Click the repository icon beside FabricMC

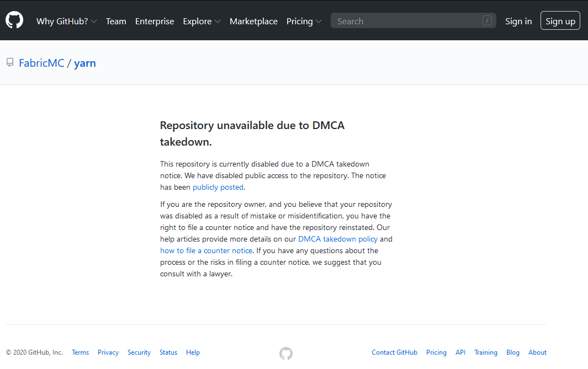[10, 63]
